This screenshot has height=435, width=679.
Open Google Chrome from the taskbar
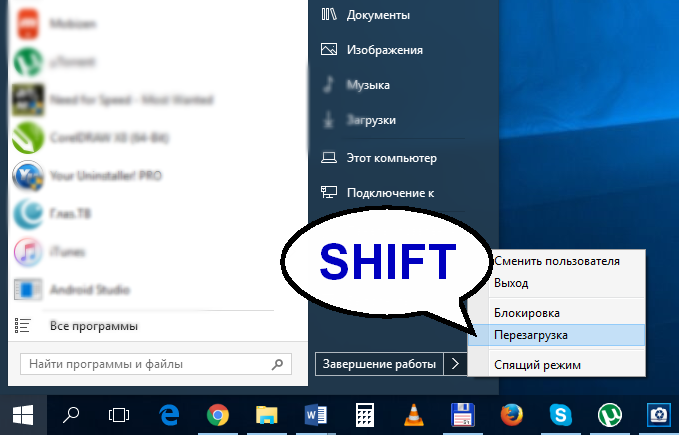pos(216,414)
